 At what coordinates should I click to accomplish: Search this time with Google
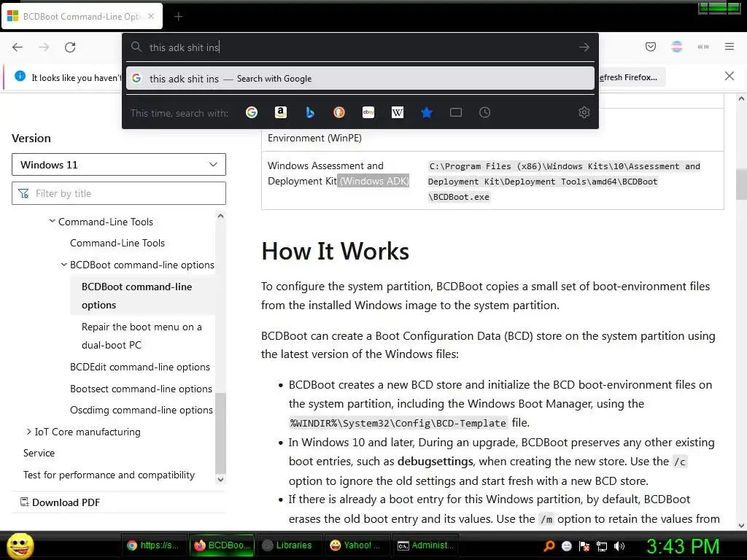(252, 112)
